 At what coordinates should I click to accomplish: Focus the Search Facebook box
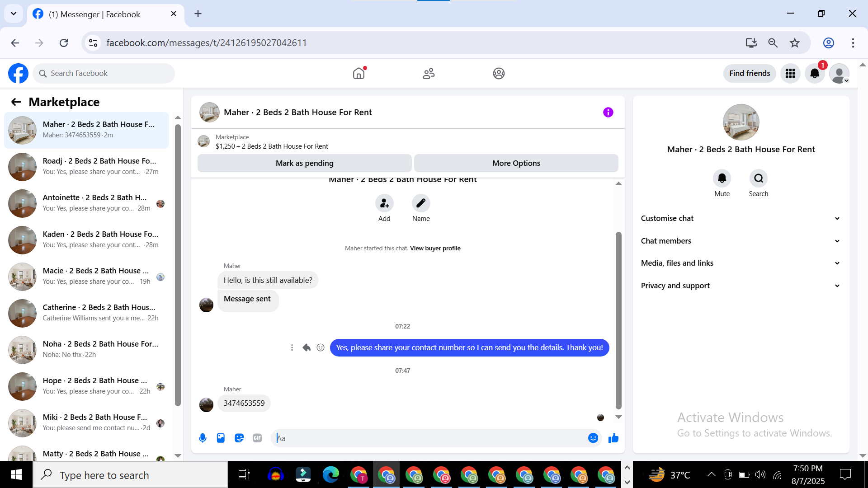tap(104, 73)
